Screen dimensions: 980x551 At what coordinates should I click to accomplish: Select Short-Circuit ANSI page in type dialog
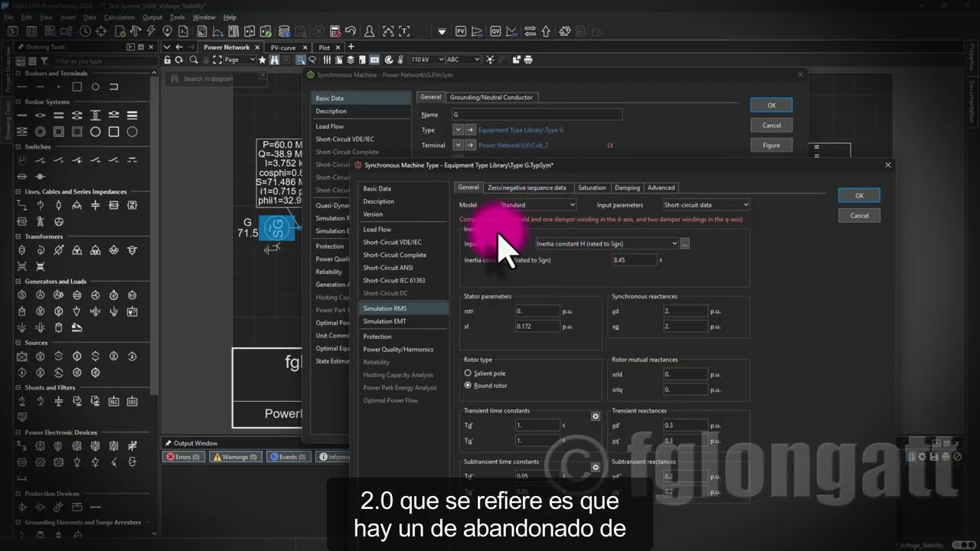click(403, 268)
